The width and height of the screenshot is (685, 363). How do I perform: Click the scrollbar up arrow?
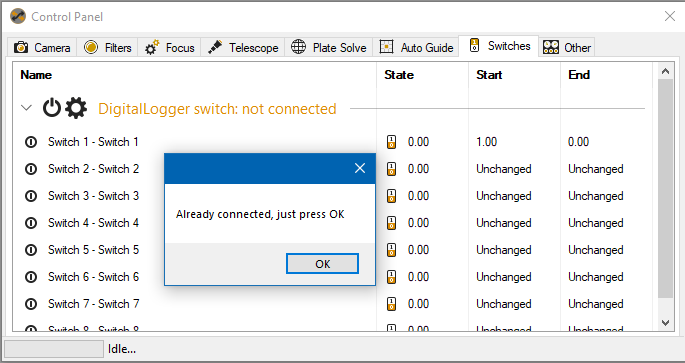pyautogui.click(x=665, y=71)
